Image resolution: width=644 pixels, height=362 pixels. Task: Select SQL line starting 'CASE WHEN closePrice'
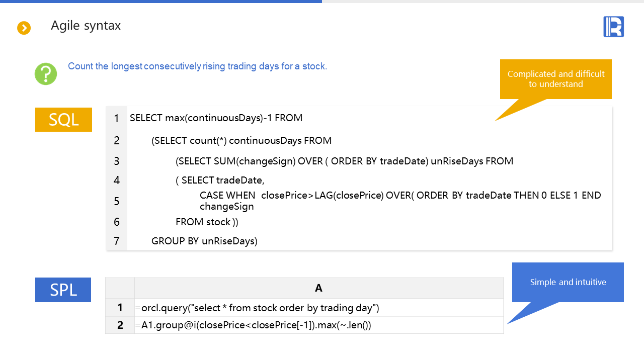point(400,201)
